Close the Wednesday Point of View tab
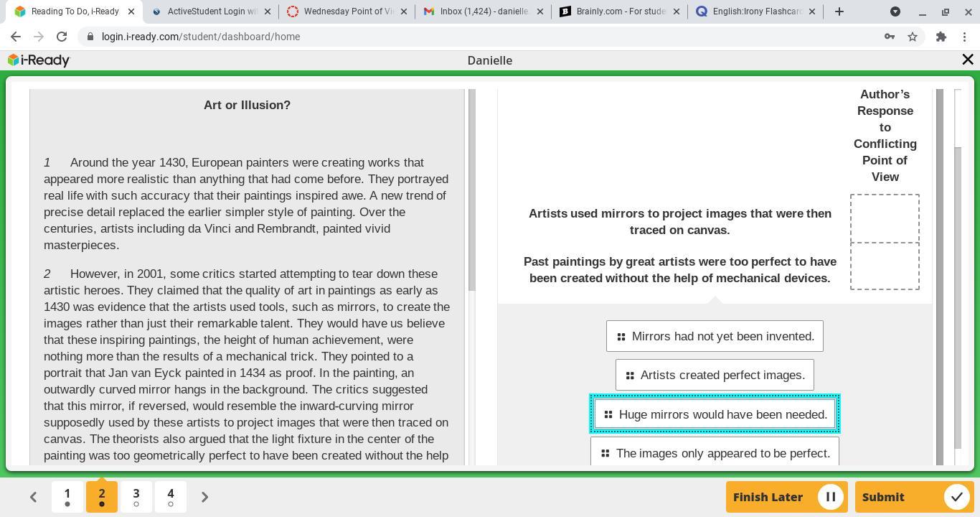The image size is (980, 517). pos(403,11)
